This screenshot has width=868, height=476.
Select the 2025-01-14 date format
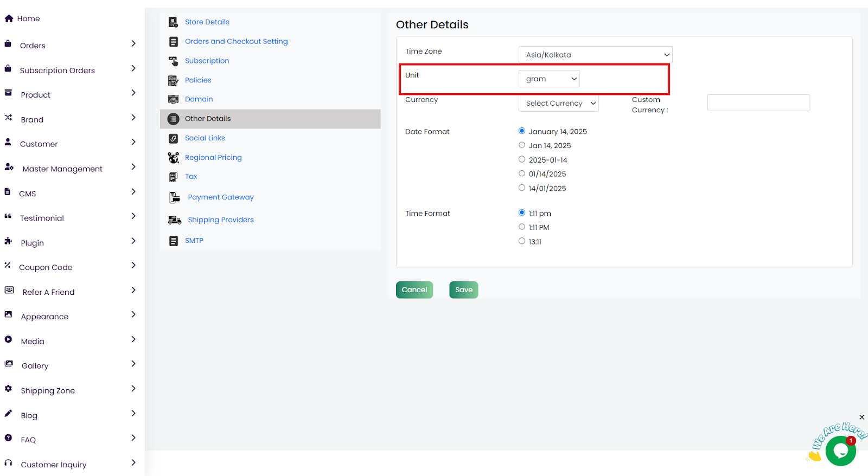click(522, 159)
